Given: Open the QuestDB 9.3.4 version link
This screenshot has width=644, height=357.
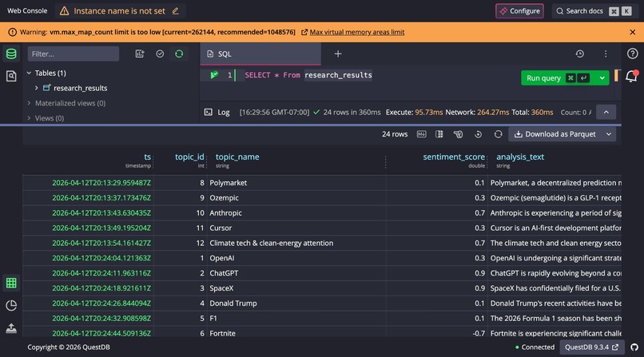Looking at the screenshot, I should 591,347.
